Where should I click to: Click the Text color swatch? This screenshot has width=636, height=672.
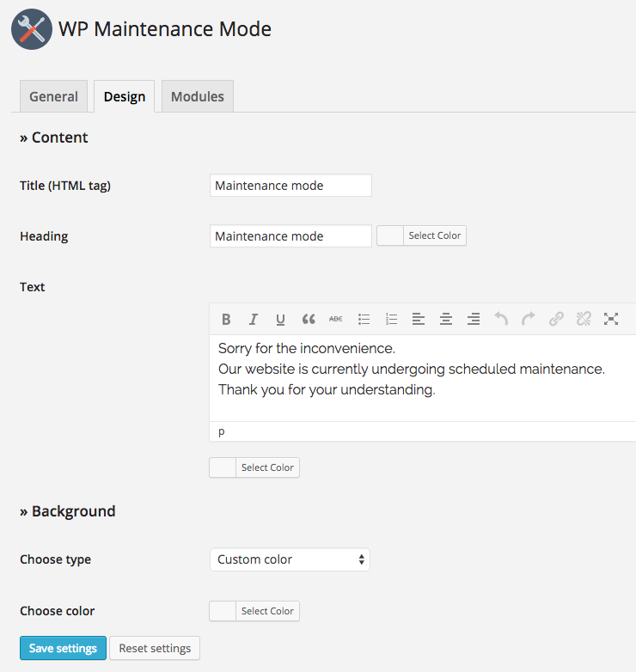click(223, 467)
